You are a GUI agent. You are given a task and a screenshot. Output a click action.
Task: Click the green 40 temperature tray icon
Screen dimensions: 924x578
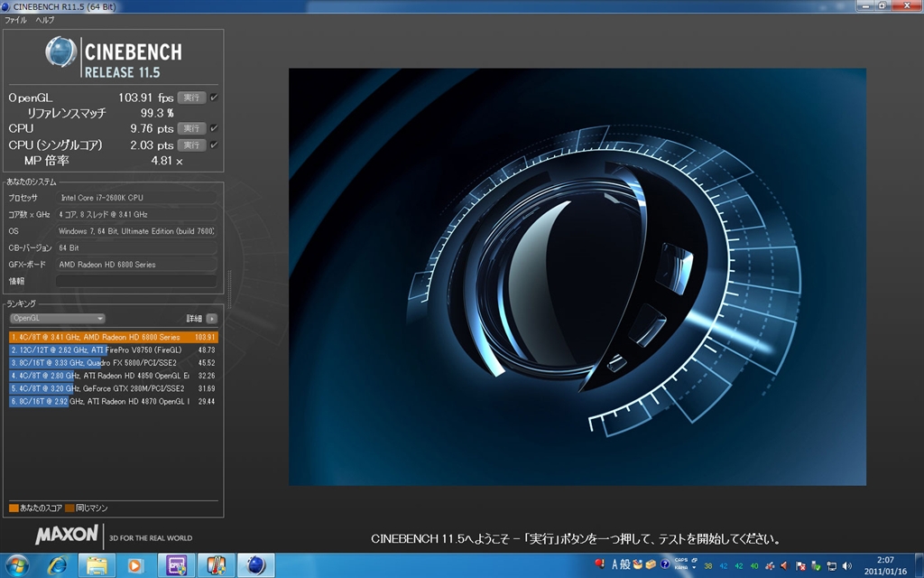coord(754,566)
